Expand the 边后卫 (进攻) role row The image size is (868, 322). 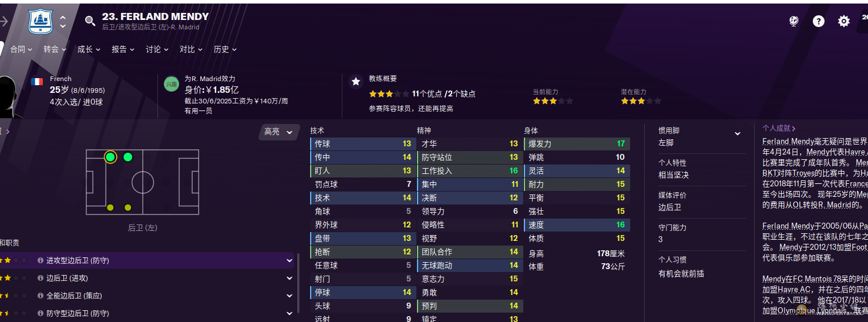[290, 278]
